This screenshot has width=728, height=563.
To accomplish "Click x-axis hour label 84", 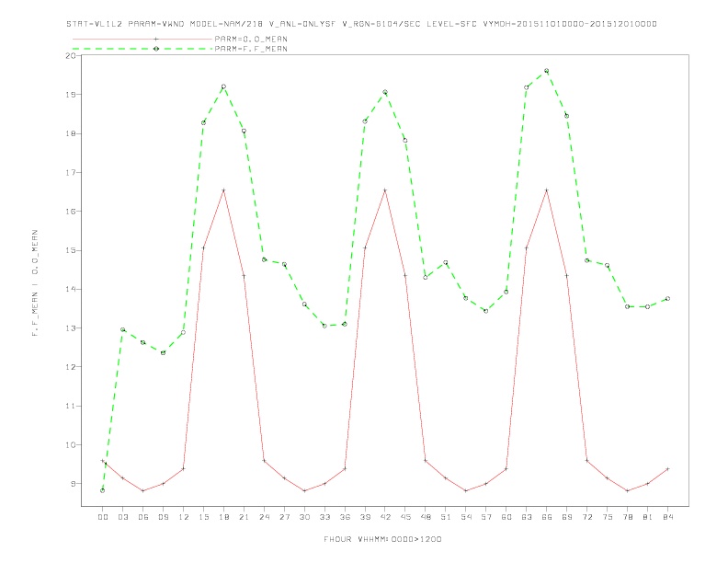I will 668,517.
